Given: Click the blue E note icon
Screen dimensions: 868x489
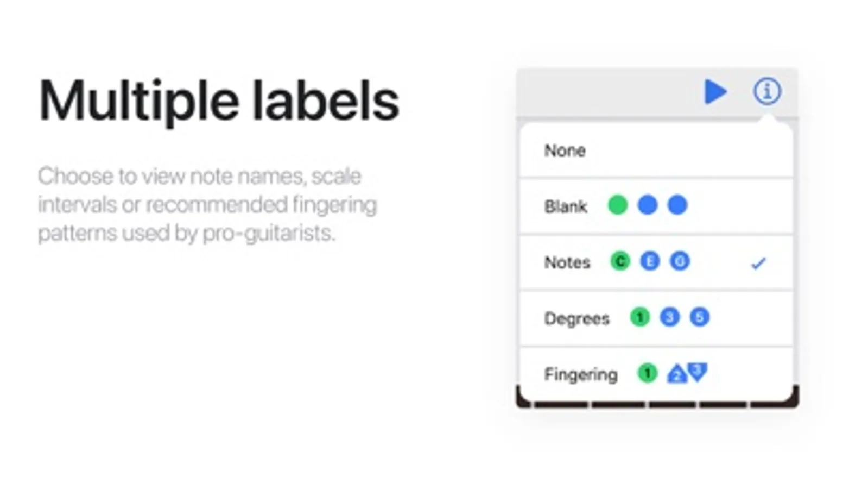Looking at the screenshot, I should pyautogui.click(x=650, y=261).
